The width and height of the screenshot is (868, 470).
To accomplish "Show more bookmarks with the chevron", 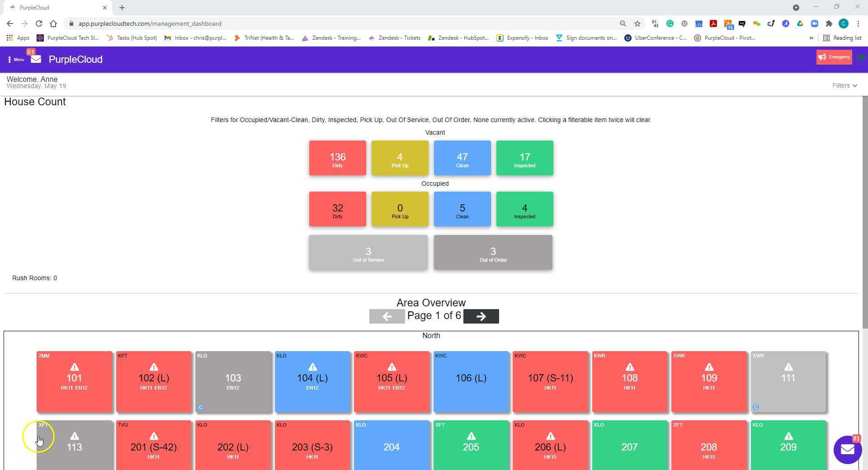I will click(x=811, y=38).
